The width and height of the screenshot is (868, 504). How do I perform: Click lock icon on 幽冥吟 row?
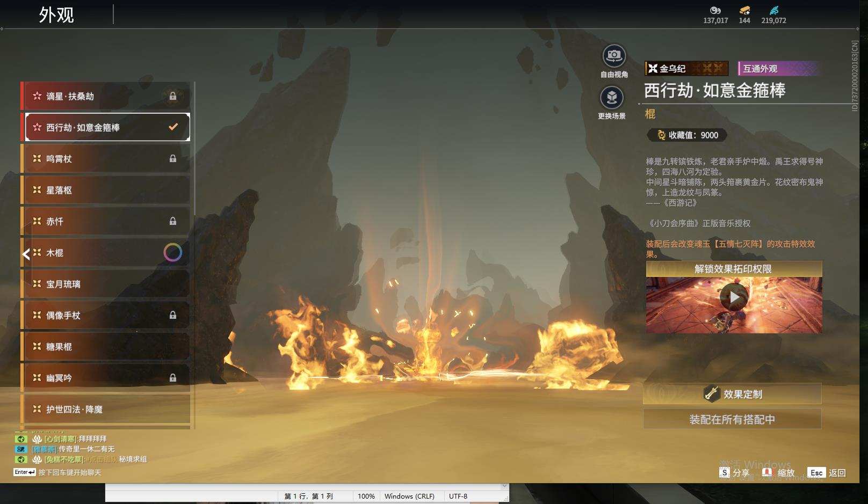tap(173, 378)
